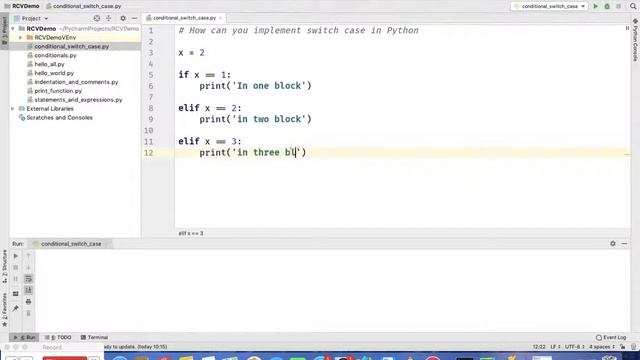The image size is (640, 360).
Task: Switch to the Run tool window tab
Action: tap(24, 338)
